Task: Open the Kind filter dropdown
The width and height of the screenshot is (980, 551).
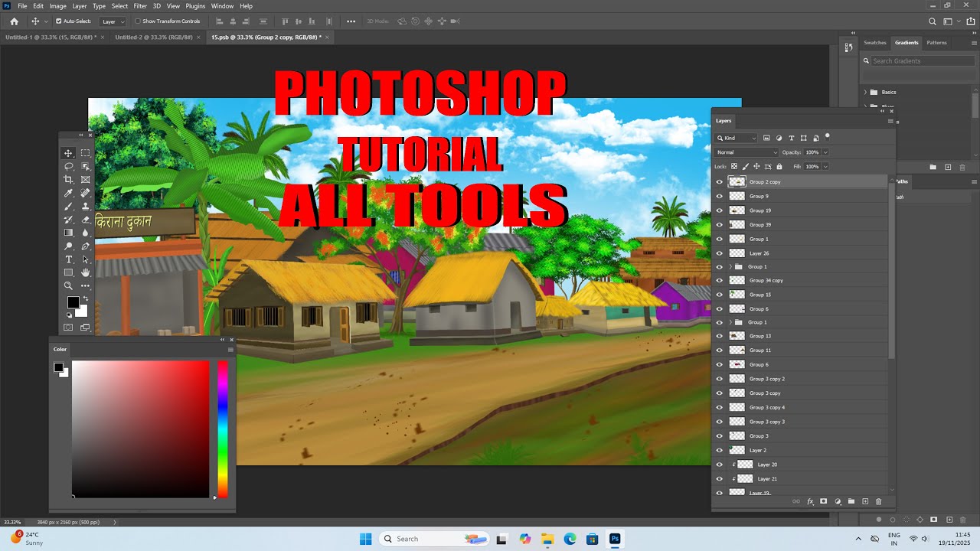Action: click(737, 138)
